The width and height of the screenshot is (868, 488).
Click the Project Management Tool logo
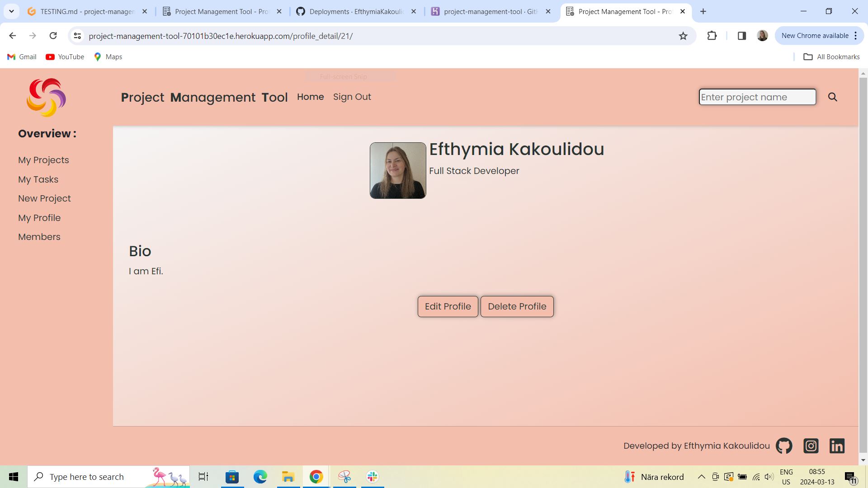click(46, 97)
